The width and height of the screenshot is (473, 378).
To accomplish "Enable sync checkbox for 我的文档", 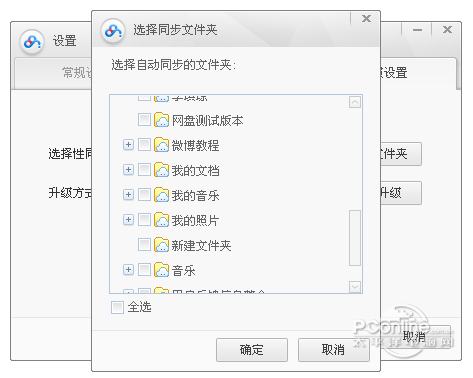I will tap(144, 170).
